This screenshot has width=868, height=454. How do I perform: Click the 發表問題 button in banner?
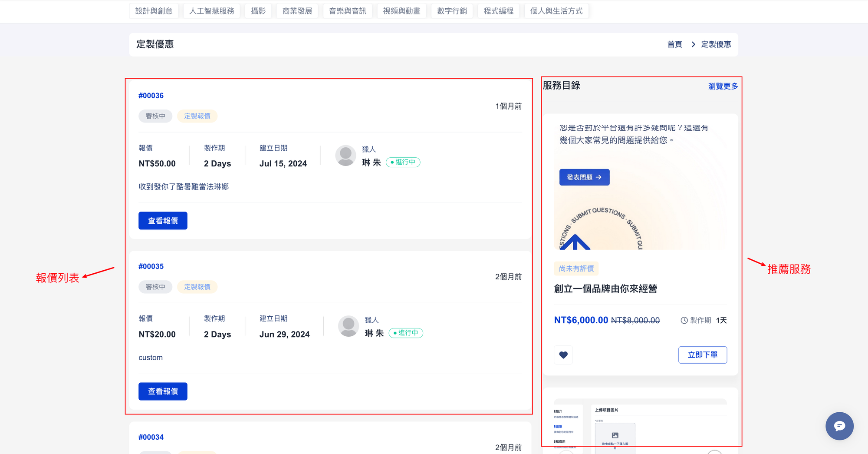click(x=584, y=177)
